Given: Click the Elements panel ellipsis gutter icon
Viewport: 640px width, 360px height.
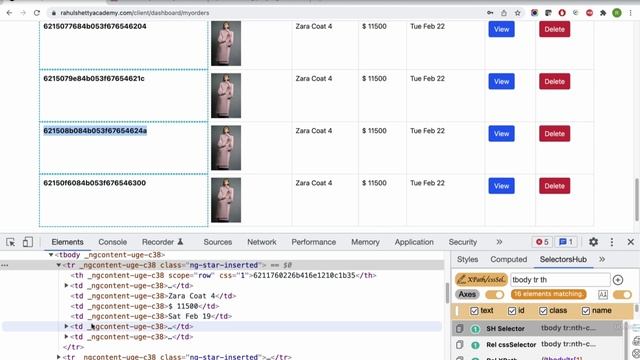Looking at the screenshot, I should click(4, 265).
